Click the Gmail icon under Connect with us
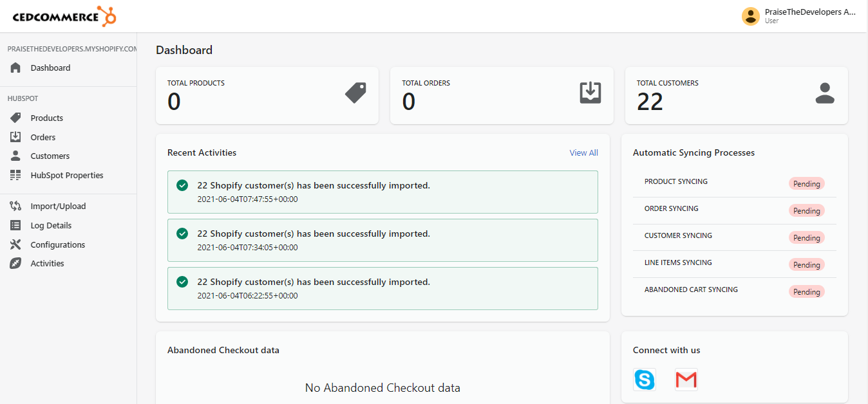 point(686,380)
